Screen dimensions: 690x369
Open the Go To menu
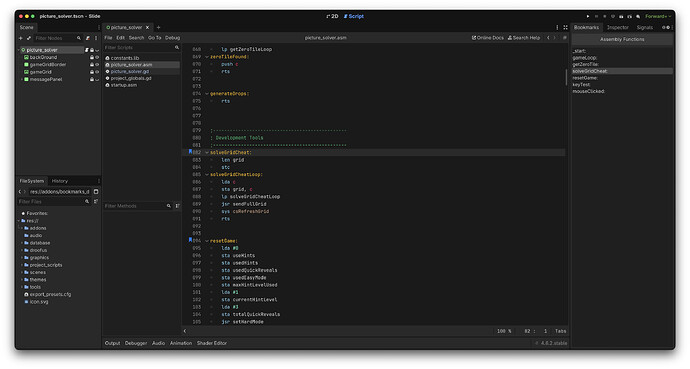(x=154, y=38)
